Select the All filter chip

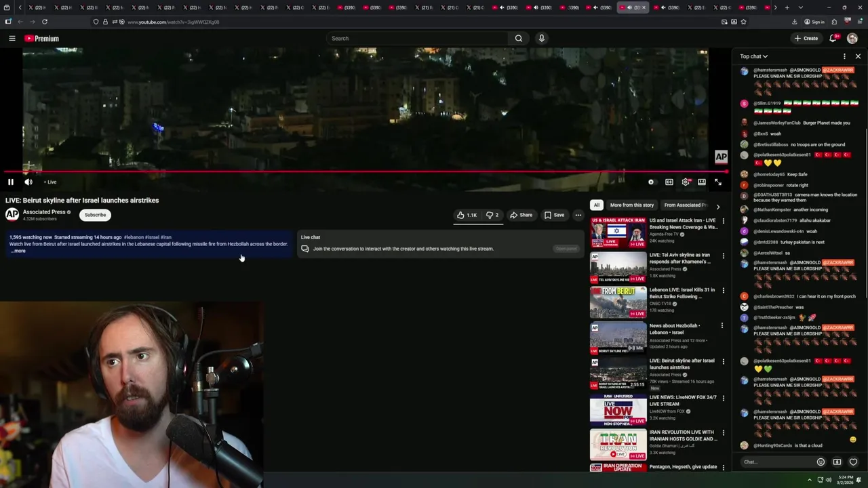coord(597,205)
